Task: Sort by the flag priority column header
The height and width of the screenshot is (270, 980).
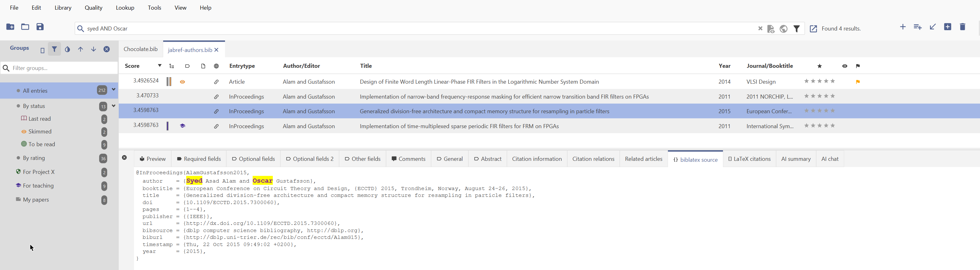Action: click(858, 66)
